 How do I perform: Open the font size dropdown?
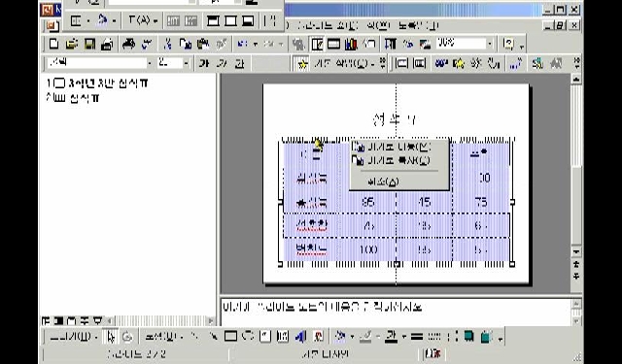[186, 63]
